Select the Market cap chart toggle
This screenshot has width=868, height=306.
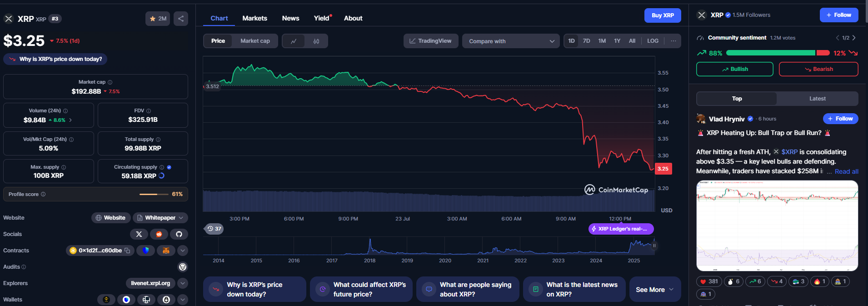point(255,41)
